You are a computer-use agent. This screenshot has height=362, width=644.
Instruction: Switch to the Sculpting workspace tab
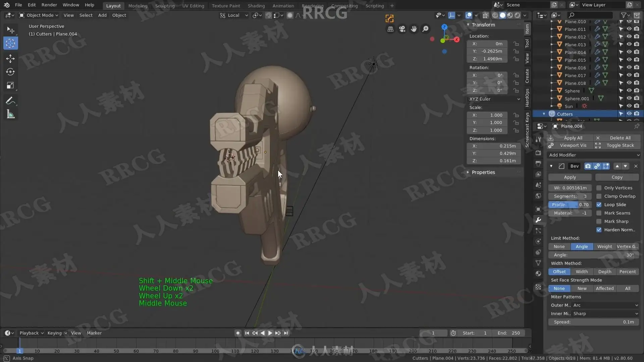[x=165, y=6]
